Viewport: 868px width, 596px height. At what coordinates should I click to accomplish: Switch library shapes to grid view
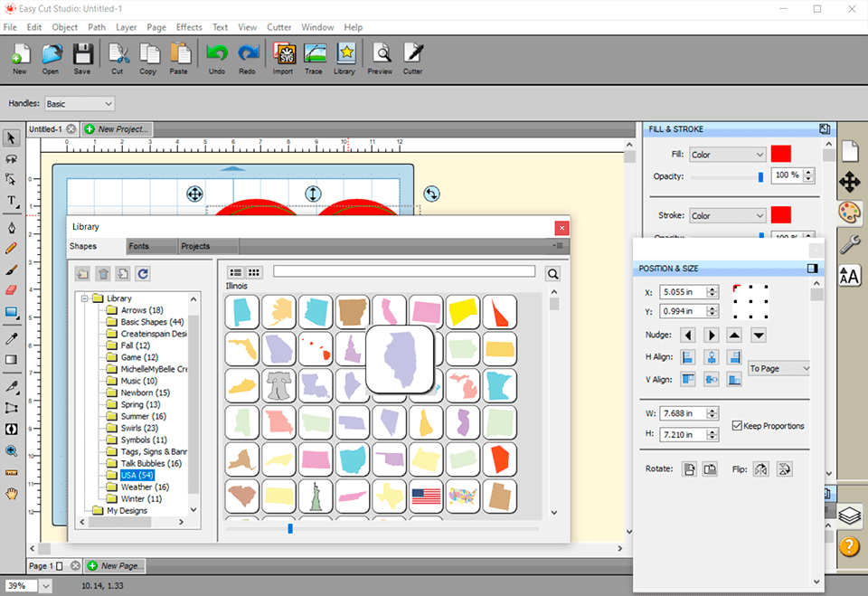pyautogui.click(x=252, y=272)
